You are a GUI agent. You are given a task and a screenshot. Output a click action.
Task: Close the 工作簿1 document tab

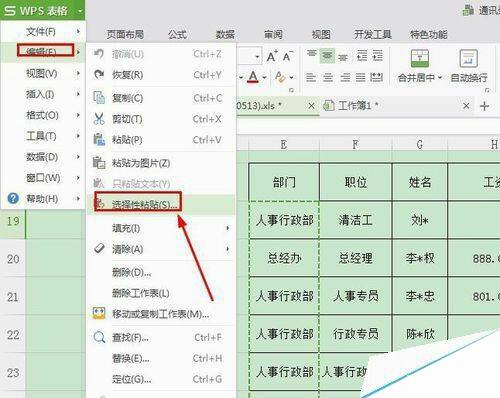point(466,106)
